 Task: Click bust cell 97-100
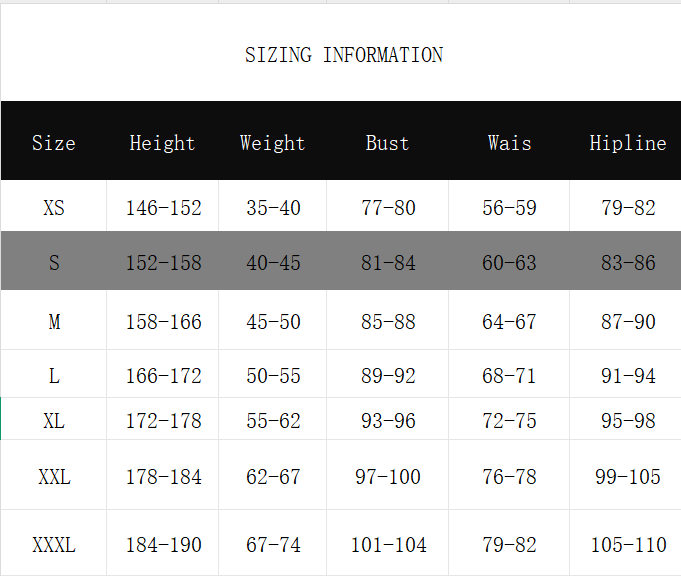pos(388,477)
